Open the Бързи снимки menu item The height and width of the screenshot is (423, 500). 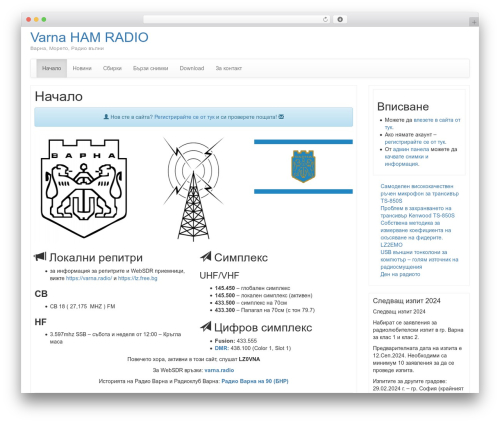coord(150,68)
